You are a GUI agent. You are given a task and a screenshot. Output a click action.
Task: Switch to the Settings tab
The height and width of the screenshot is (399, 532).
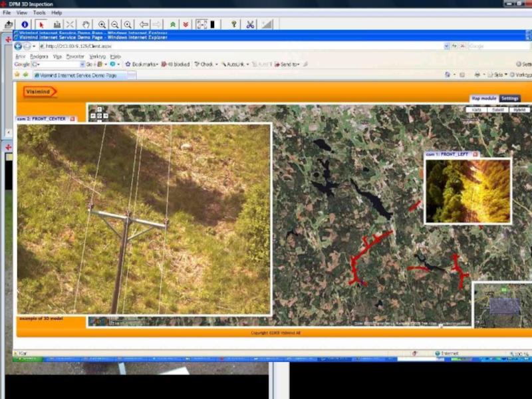pyautogui.click(x=509, y=98)
